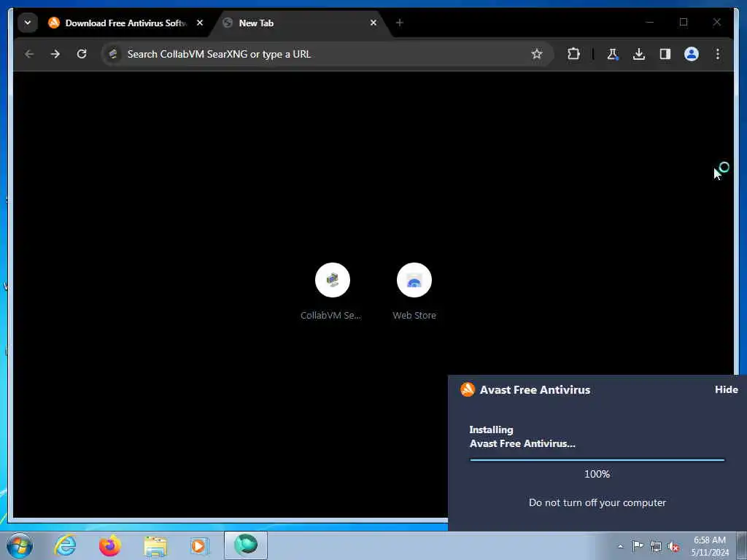Open the network tray icon
The image size is (747, 560).
(656, 547)
